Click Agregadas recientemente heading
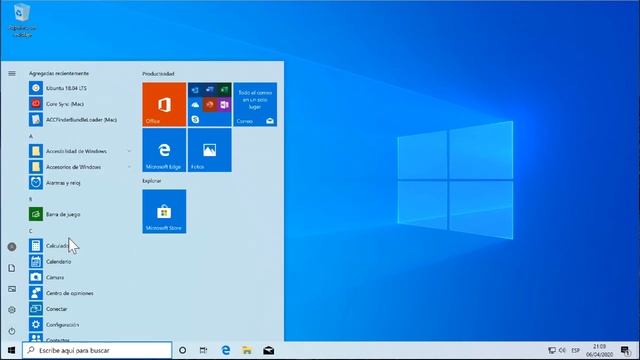This screenshot has width=640, height=360. point(59,73)
